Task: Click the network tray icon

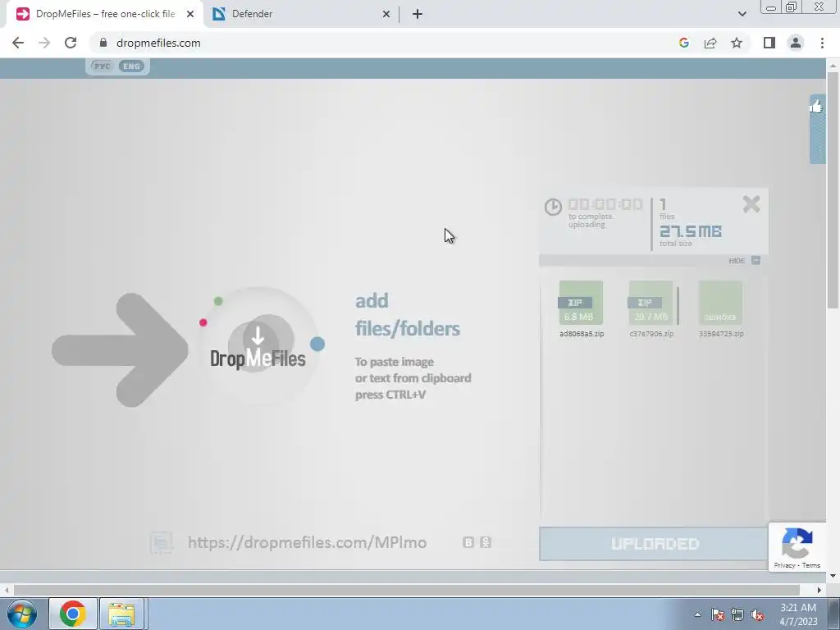Action: (737, 614)
